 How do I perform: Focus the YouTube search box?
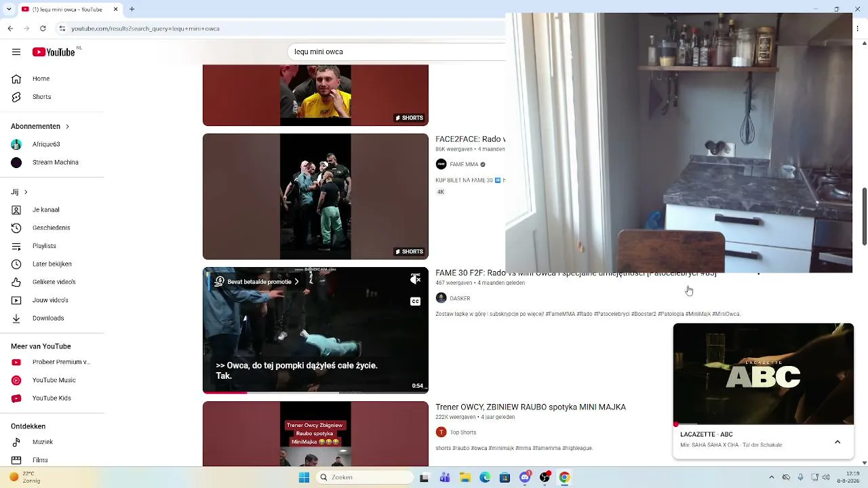point(397,52)
